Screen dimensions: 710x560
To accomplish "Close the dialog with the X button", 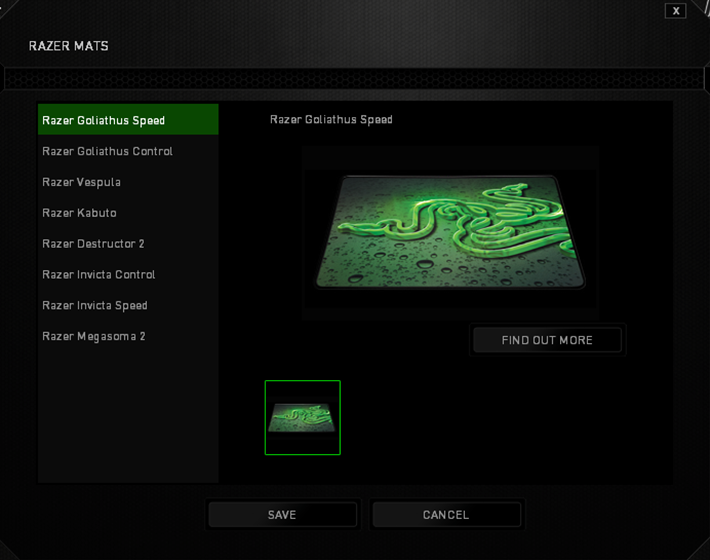I will (676, 11).
